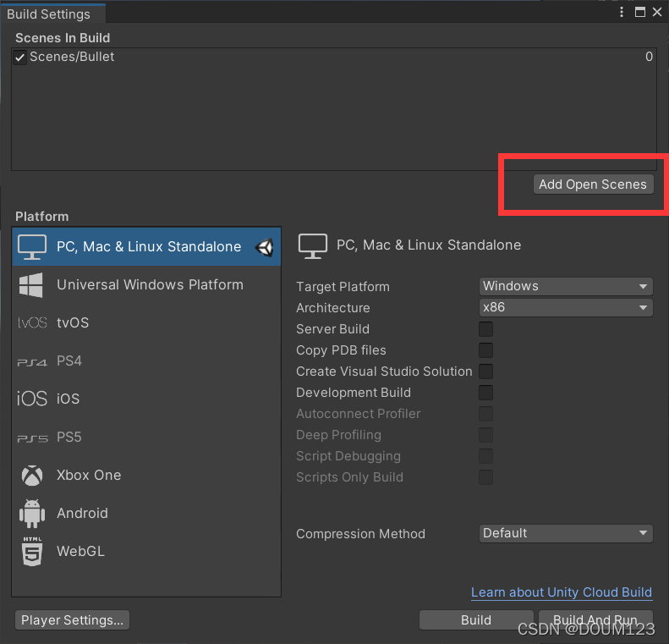This screenshot has height=644, width=669.
Task: Select Universal Windows Platform in list
Action: [x=146, y=284]
